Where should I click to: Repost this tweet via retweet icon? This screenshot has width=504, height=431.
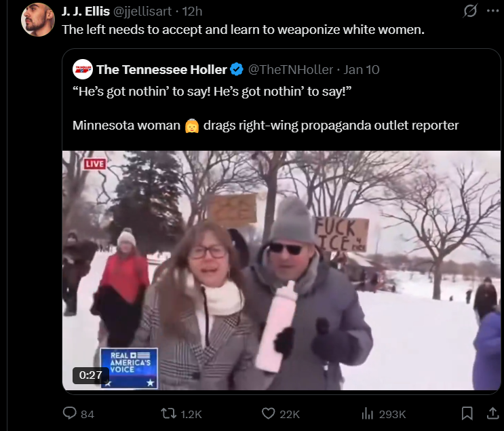(x=168, y=413)
